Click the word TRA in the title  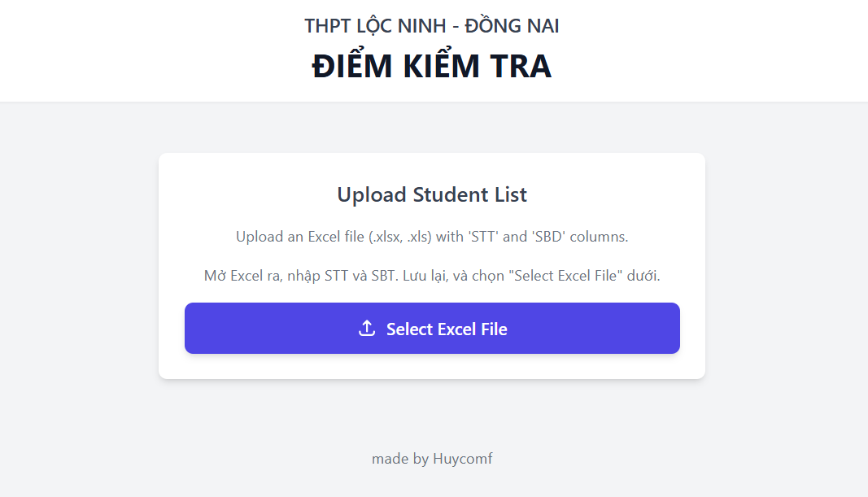click(521, 67)
